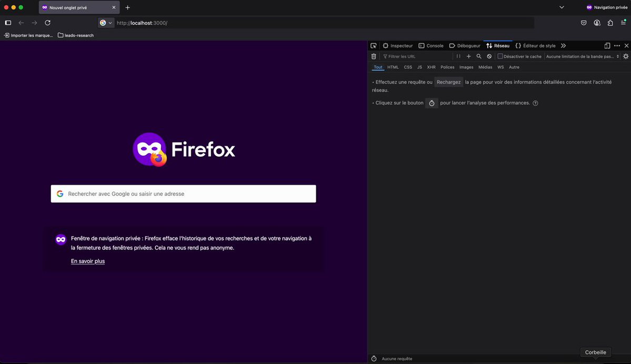Filter requests by Images
The height and width of the screenshot is (364, 631).
(466, 67)
